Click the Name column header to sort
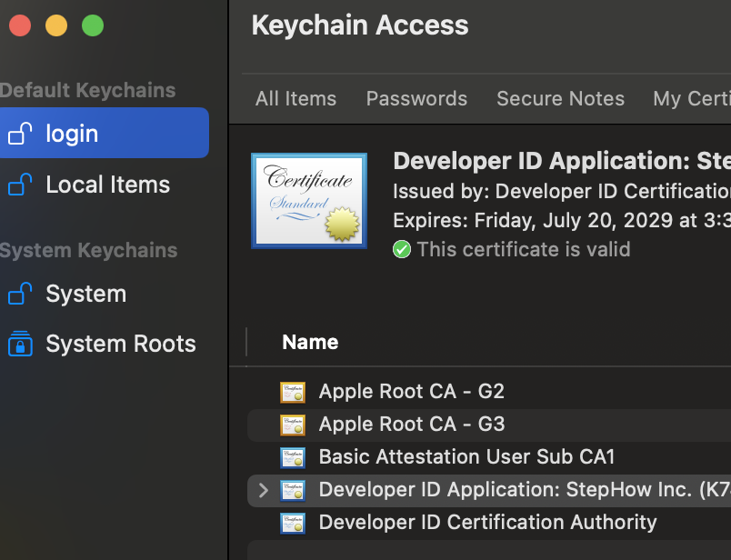Viewport: 731px width, 560px height. pos(310,342)
